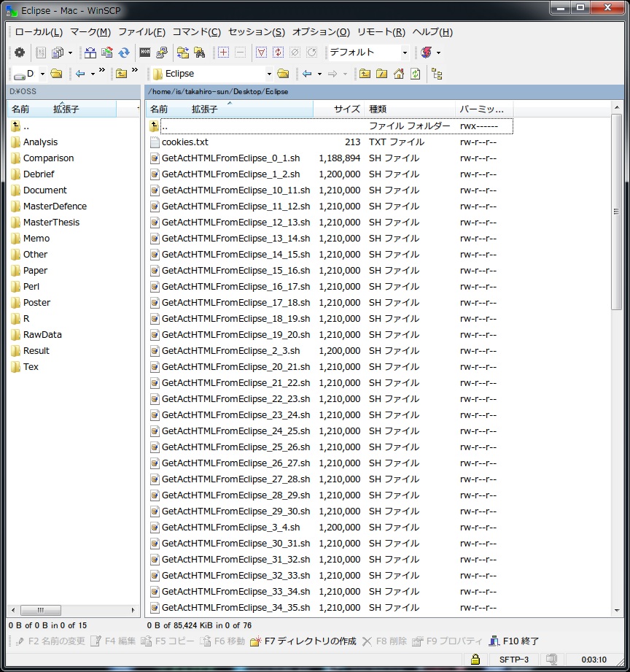Click the Compare Directories toolbar icon
This screenshot has height=672, width=630.
click(x=90, y=53)
